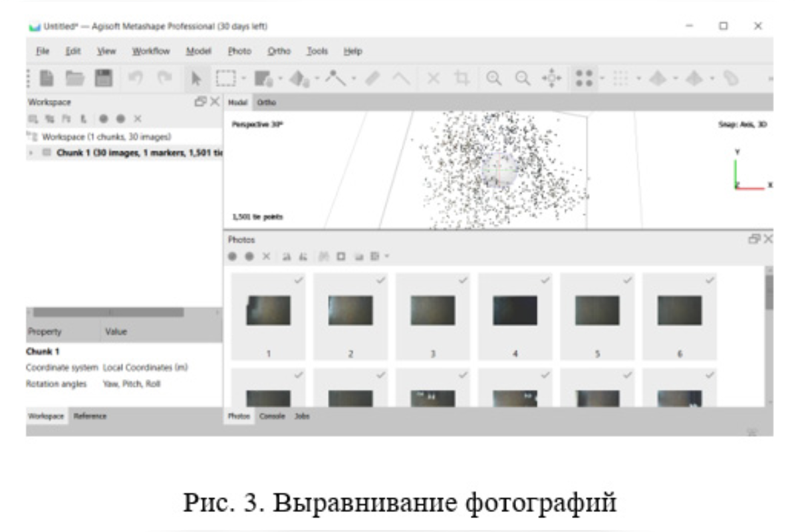The image size is (798, 532).
Task: Click the New document toolbar icon
Action: (x=47, y=78)
